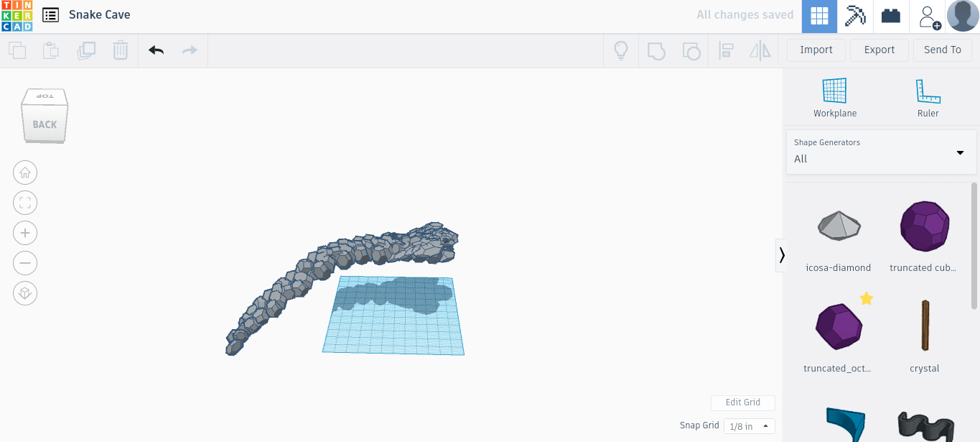Viewport: 980px width, 442px height.
Task: Open the design list menu beside the logo
Action: pyautogui.click(x=49, y=14)
